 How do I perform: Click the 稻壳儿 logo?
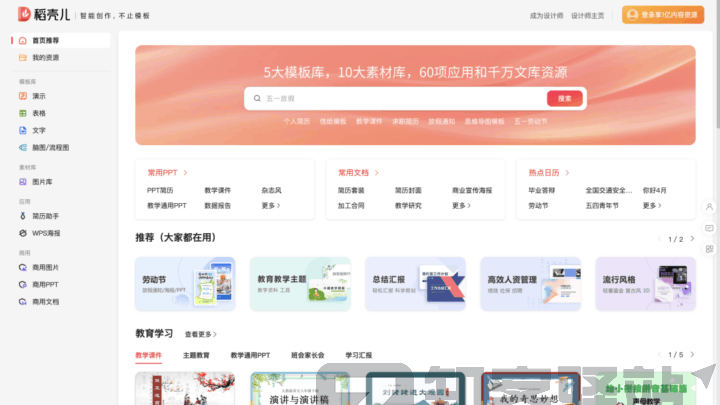(x=43, y=15)
